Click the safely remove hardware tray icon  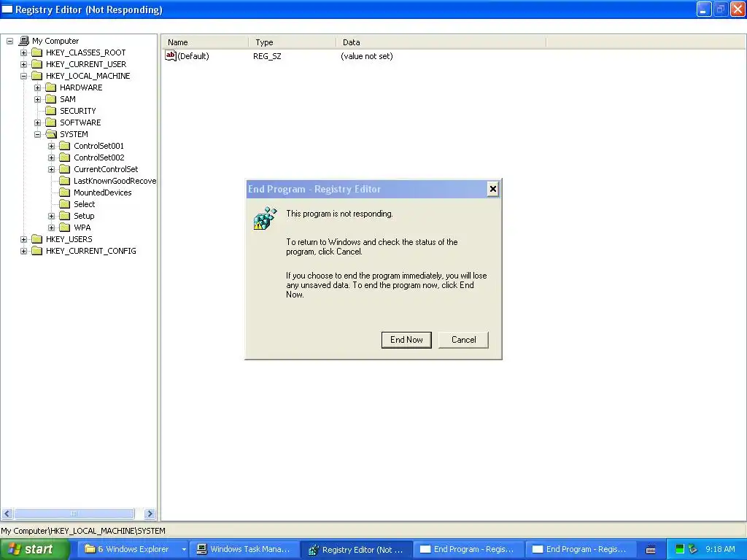[x=693, y=549]
